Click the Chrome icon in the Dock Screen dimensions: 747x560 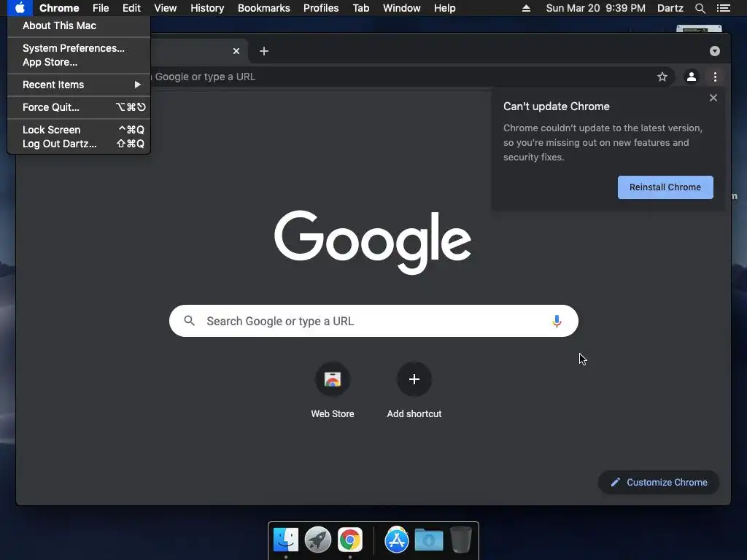pos(350,540)
